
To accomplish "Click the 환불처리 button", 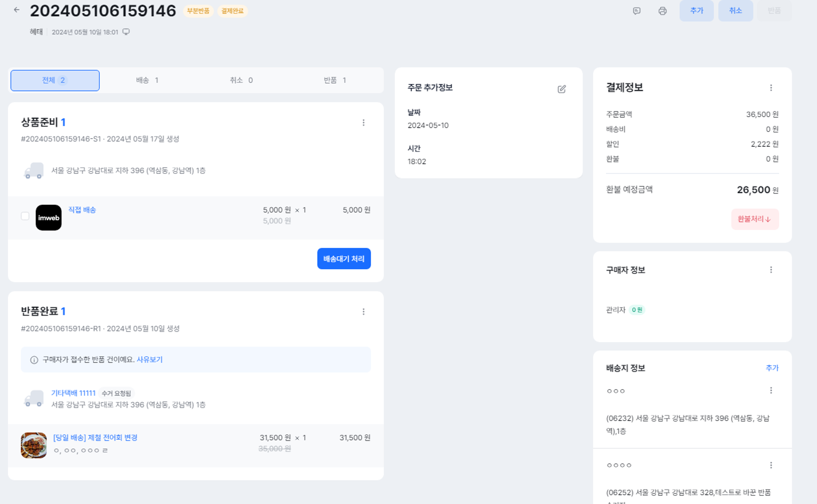I will coord(754,219).
